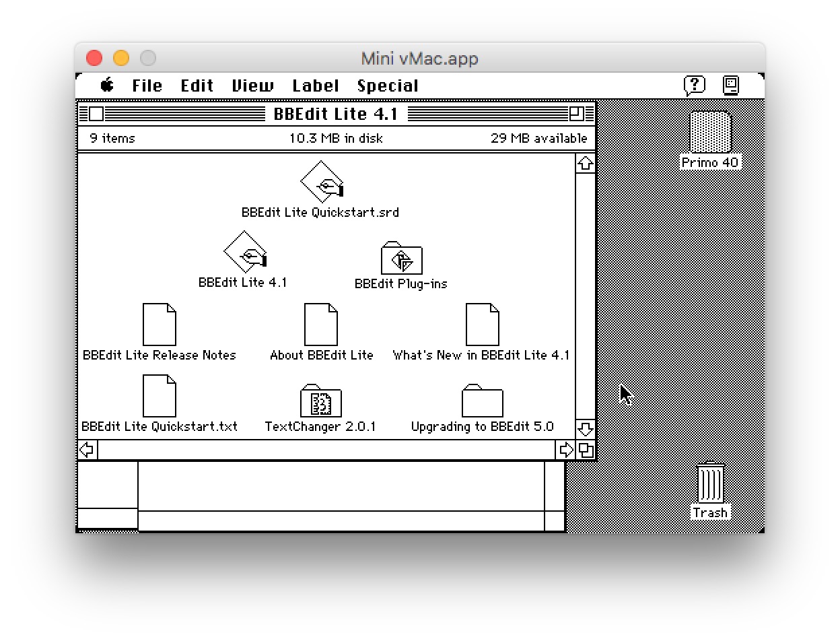The image size is (840, 641).
Task: Select the BBEdit Lite Quickstart.srd file icon
Action: pos(322,182)
